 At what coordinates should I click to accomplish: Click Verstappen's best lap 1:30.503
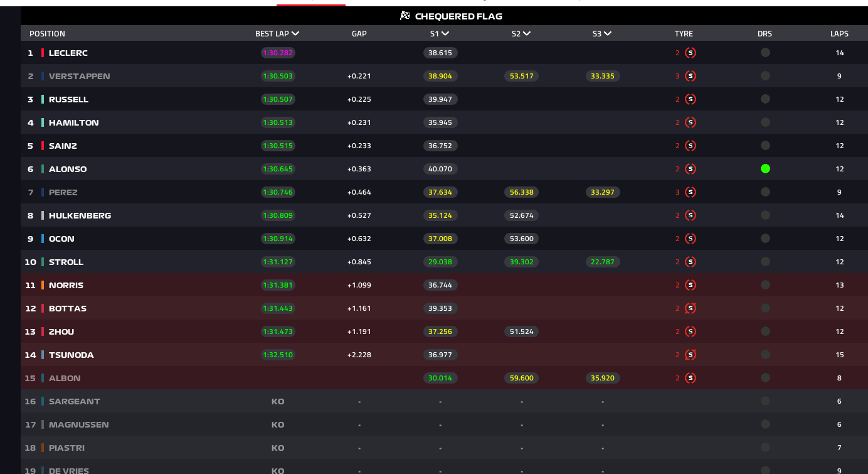tap(278, 76)
